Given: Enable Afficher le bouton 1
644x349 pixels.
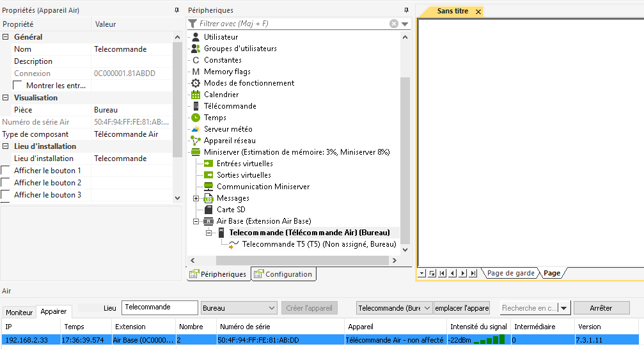Looking at the screenshot, I should [x=5, y=171].
